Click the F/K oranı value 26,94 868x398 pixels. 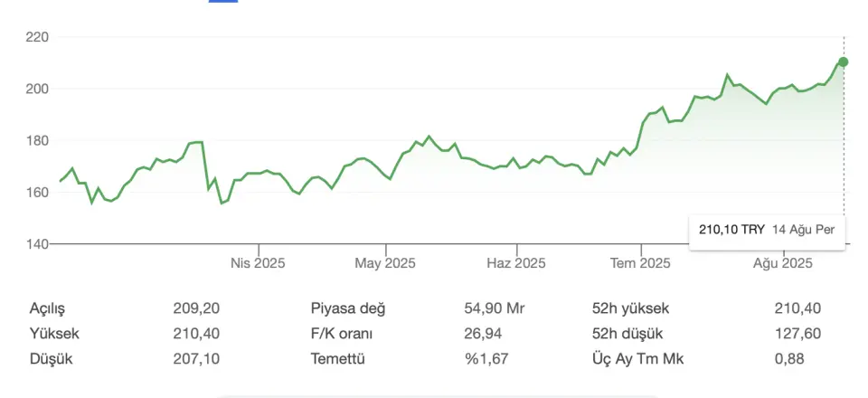click(x=483, y=334)
